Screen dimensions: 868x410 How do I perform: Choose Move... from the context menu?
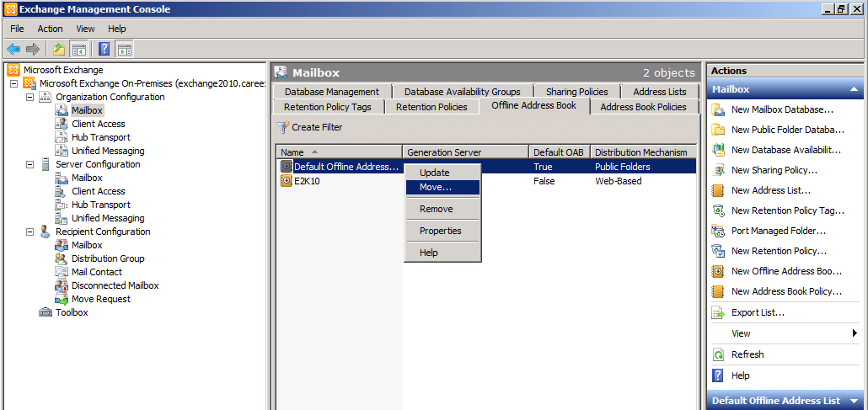pos(442,188)
